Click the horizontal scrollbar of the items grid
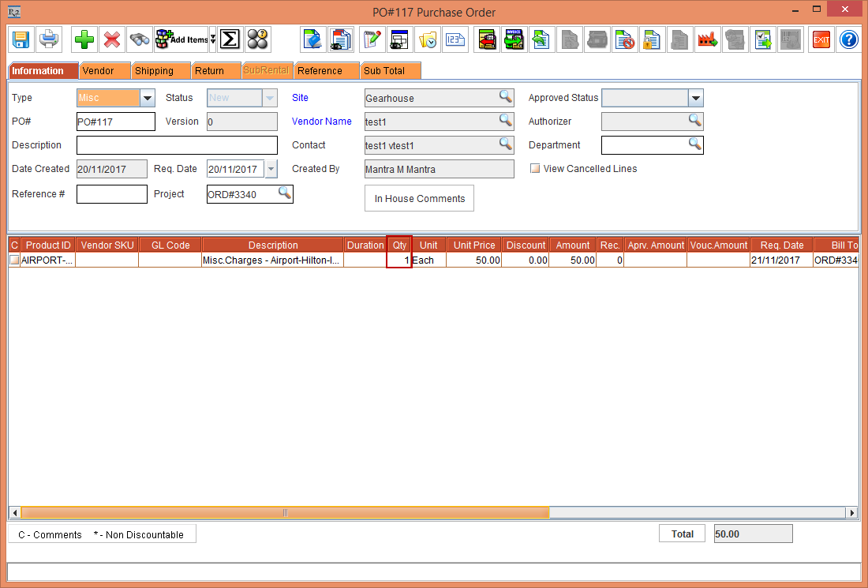This screenshot has height=588, width=868. coord(285,513)
